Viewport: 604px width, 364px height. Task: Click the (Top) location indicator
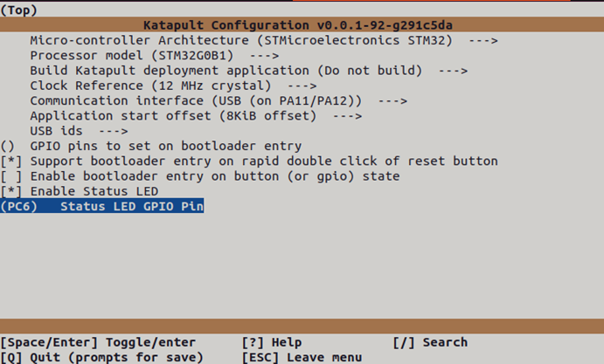(x=20, y=9)
